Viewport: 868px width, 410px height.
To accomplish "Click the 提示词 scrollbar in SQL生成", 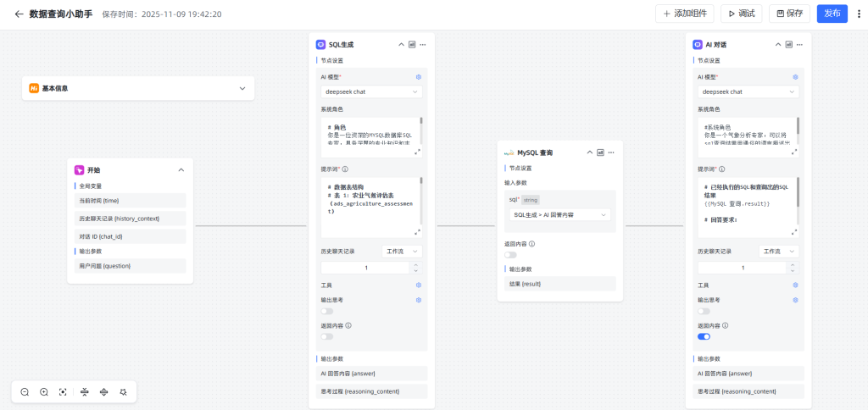I will click(x=421, y=180).
